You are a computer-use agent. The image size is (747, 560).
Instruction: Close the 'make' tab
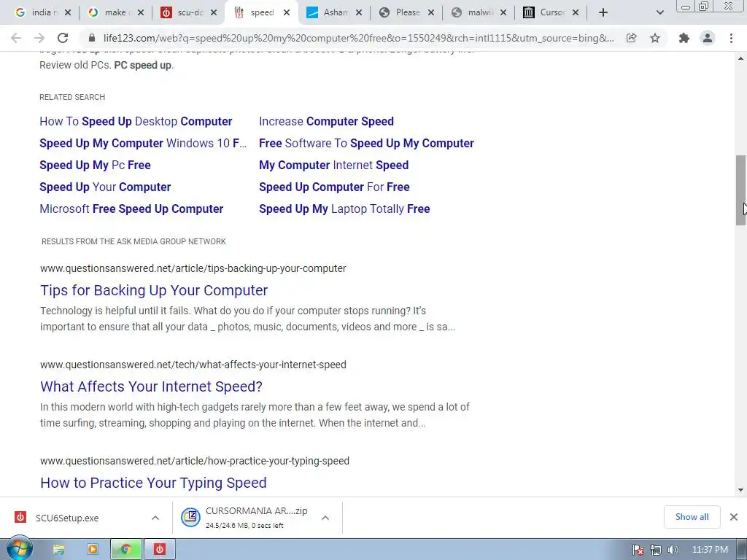tap(141, 12)
